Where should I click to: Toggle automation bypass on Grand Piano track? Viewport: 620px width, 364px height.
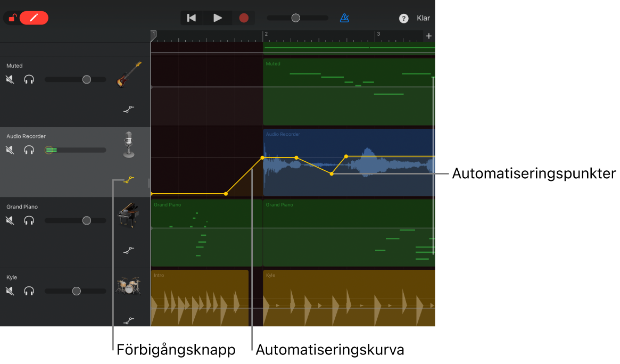[128, 250]
